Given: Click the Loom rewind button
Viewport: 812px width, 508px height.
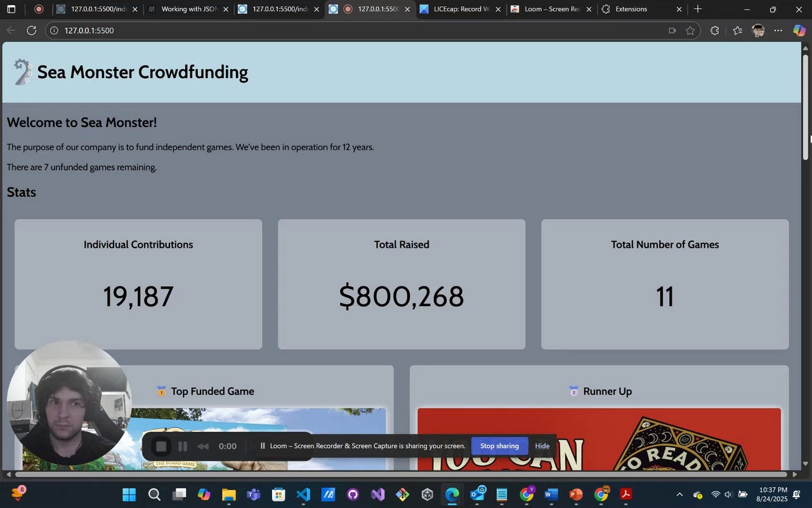Looking at the screenshot, I should pyautogui.click(x=203, y=446).
